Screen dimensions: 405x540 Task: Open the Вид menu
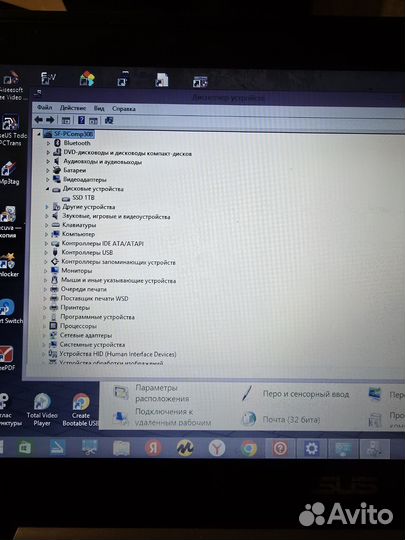coord(99,108)
